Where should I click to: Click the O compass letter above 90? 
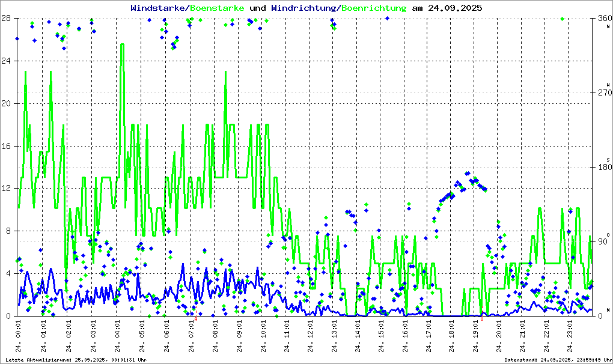point(608,234)
